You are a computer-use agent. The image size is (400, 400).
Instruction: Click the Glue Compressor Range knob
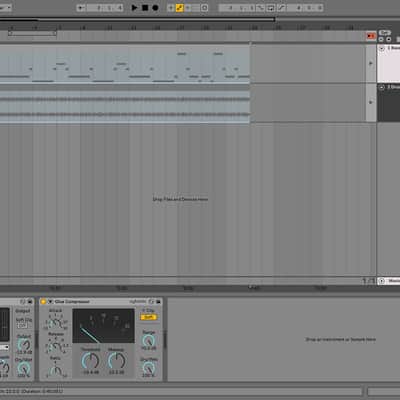pyautogui.click(x=149, y=340)
